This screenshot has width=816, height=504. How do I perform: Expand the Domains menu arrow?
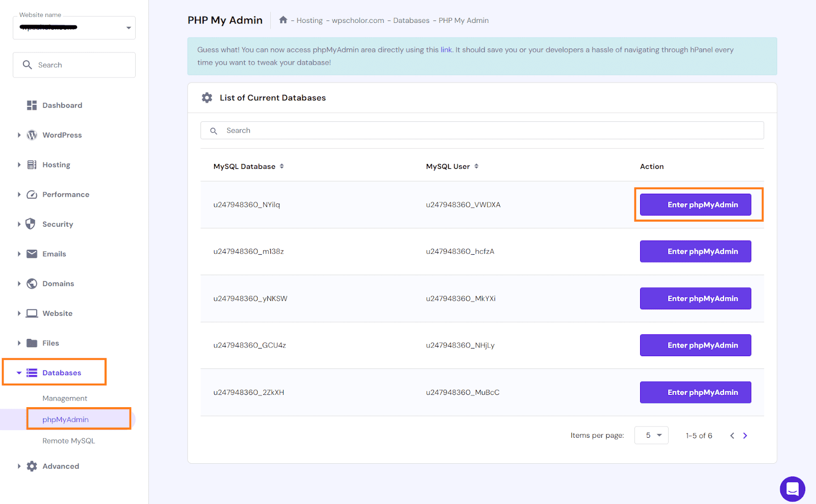click(19, 284)
